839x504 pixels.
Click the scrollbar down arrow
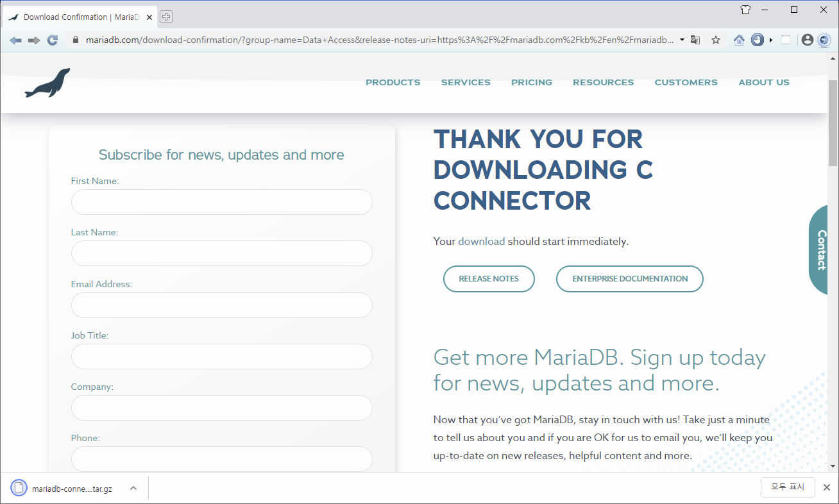pyautogui.click(x=833, y=466)
